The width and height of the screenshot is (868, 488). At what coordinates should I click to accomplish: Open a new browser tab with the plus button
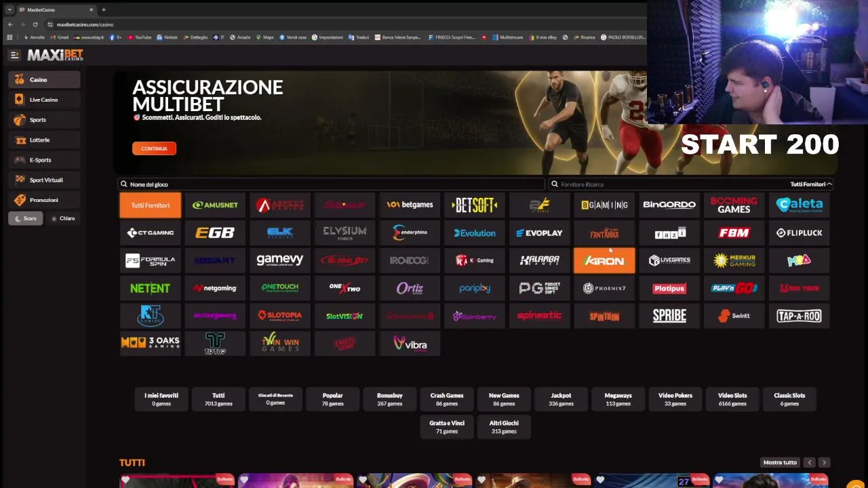point(104,9)
